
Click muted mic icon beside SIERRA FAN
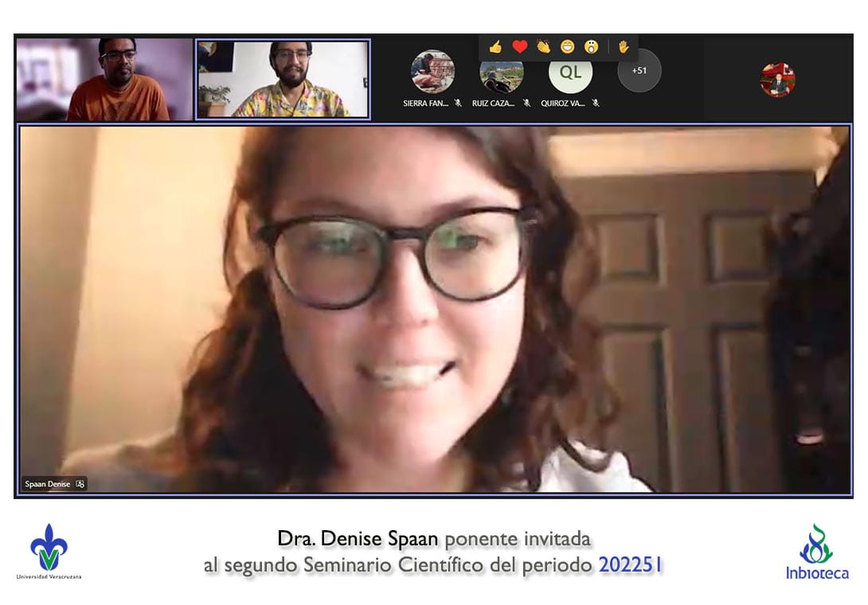click(458, 103)
